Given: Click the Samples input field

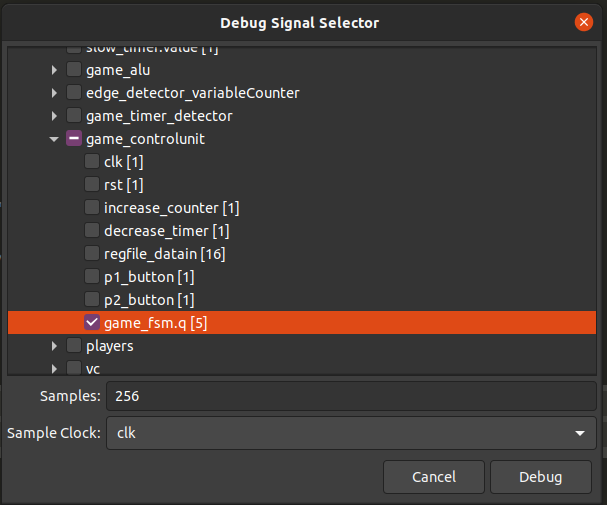Looking at the screenshot, I should [x=351, y=396].
